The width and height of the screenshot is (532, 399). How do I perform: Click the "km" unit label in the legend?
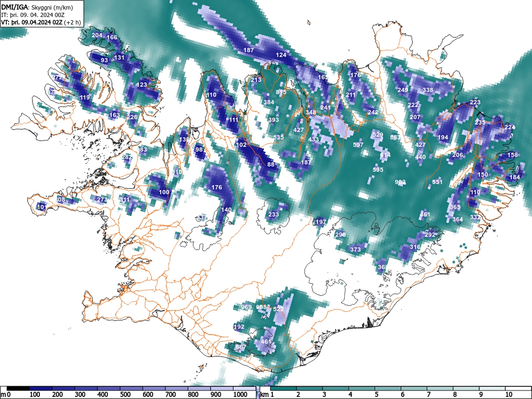pyautogui.click(x=264, y=395)
